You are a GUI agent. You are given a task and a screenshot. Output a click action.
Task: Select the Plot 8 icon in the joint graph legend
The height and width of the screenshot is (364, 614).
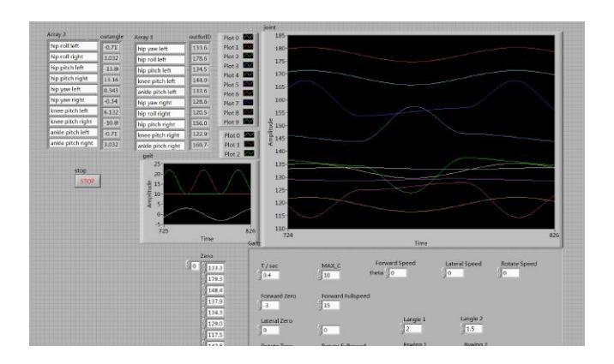(248, 112)
